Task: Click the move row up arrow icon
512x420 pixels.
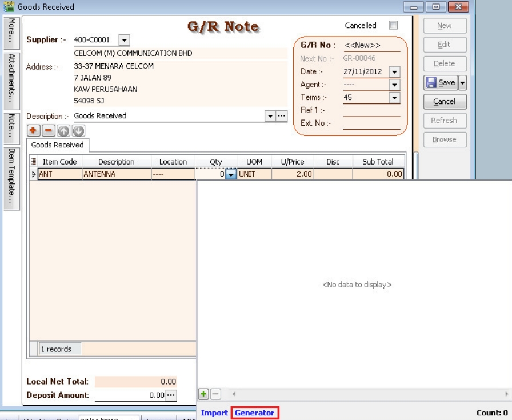Action: [57, 130]
